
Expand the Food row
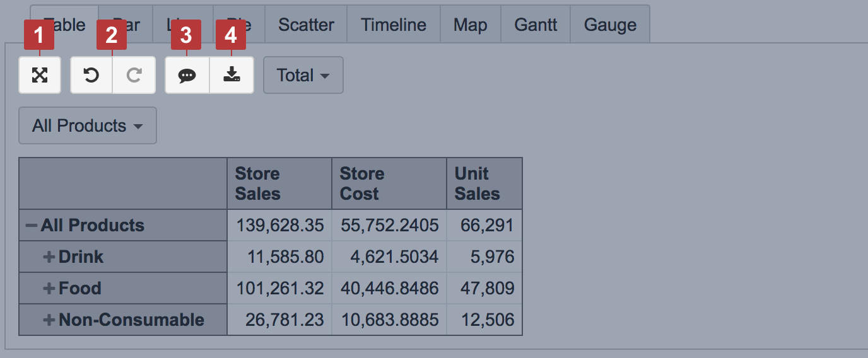tap(49, 289)
